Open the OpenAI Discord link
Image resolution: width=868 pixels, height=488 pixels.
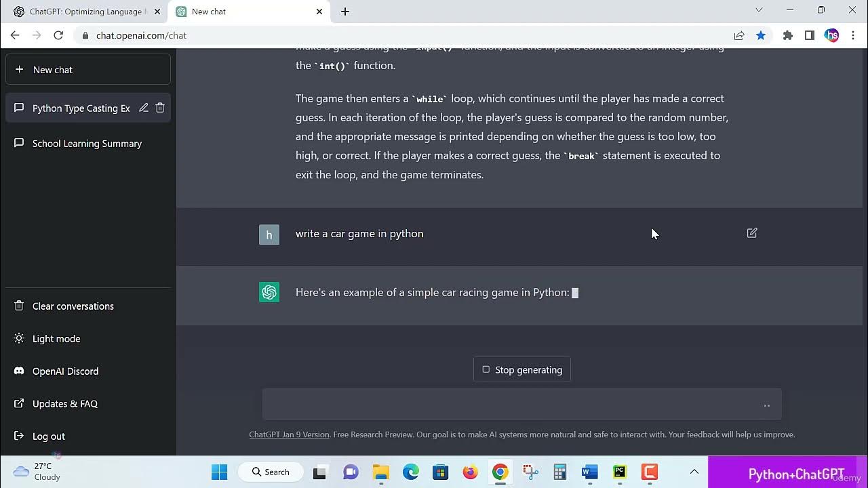[x=88, y=371]
